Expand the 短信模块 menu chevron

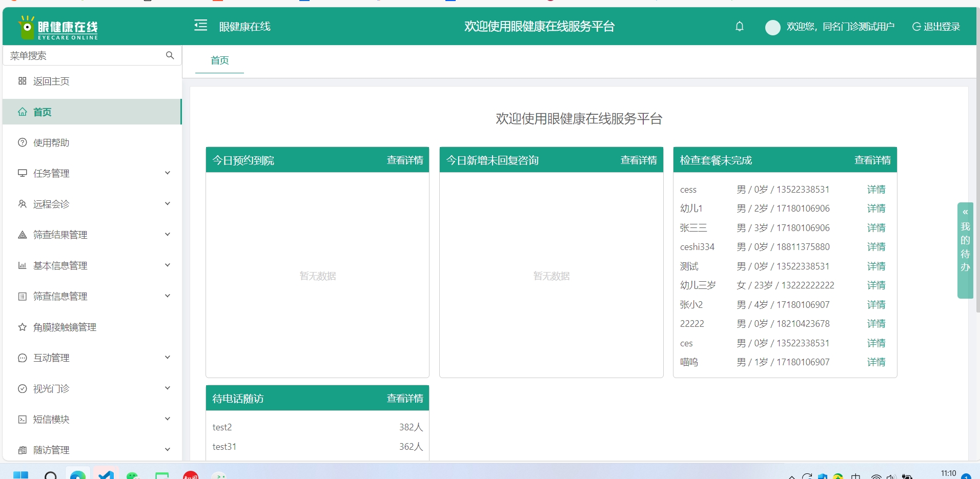167,419
